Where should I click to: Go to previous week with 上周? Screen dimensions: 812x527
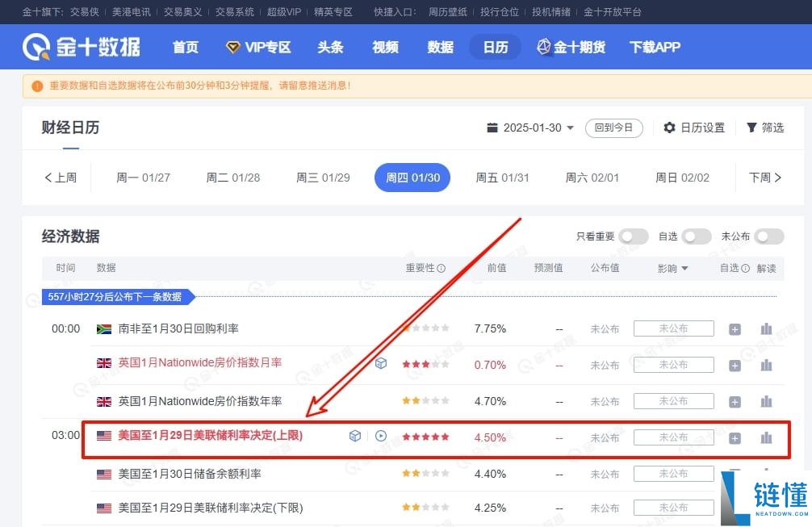tap(61, 178)
